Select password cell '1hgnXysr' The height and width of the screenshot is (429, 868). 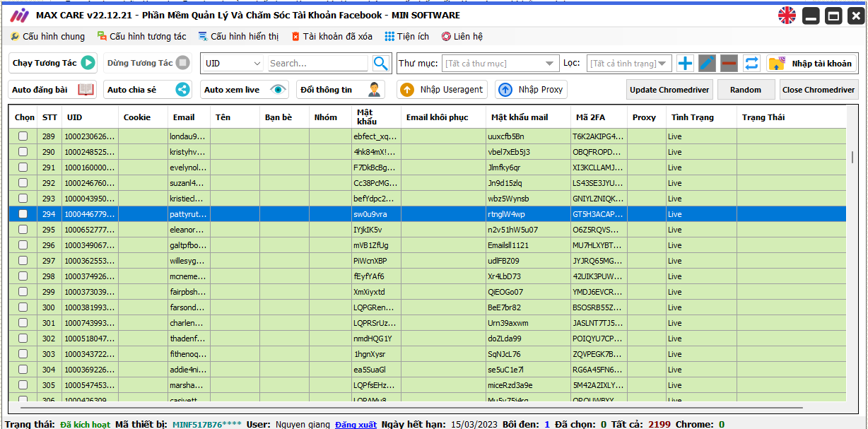376,354
